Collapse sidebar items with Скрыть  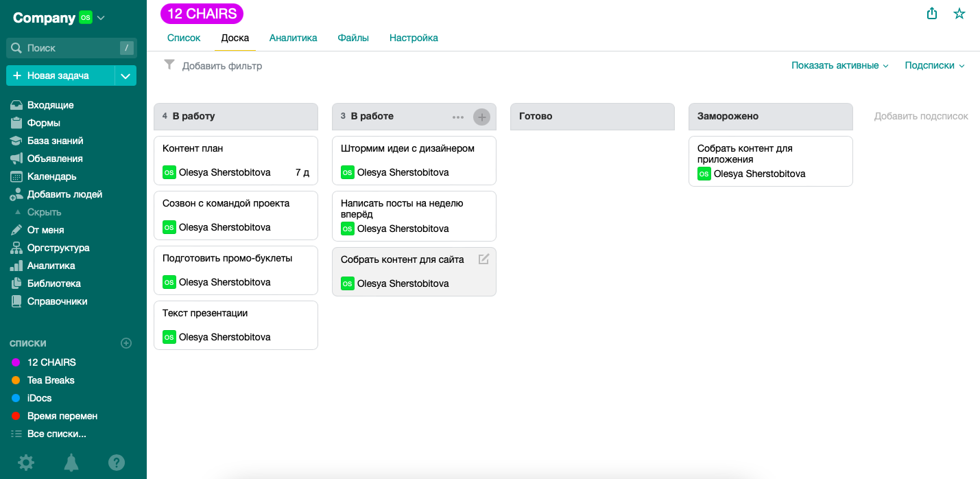(44, 212)
